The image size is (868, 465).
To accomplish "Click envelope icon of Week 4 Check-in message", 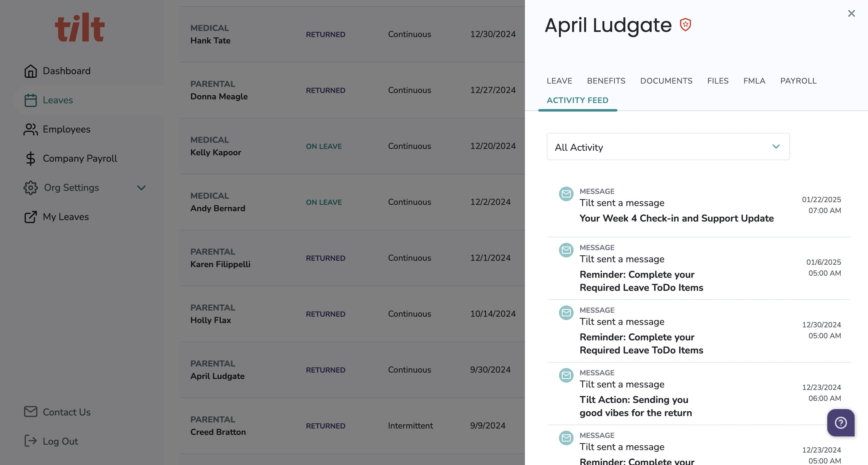I will pyautogui.click(x=566, y=194).
